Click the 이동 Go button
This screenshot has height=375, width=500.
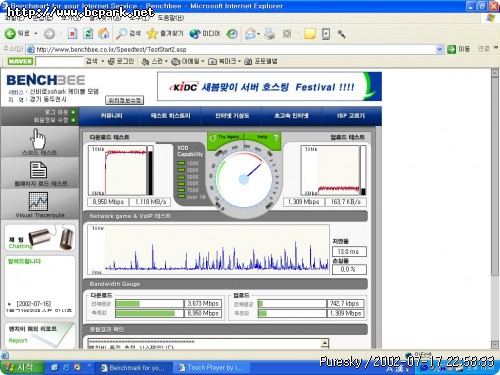click(x=459, y=49)
